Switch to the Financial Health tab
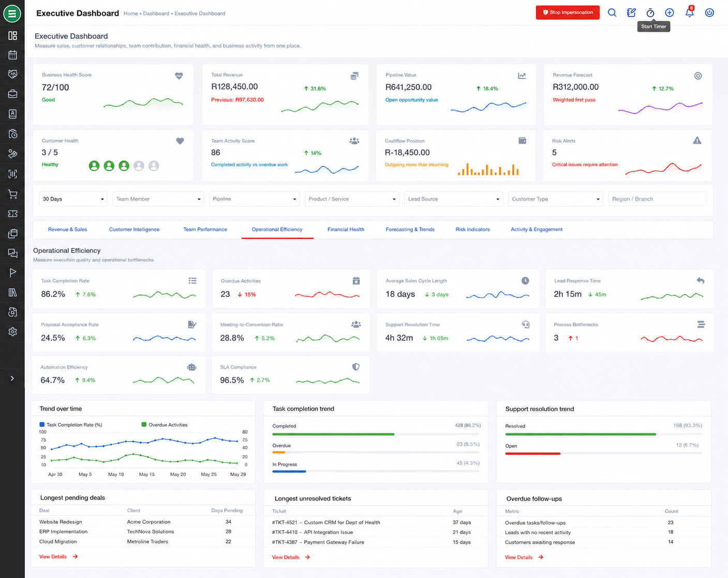The width and height of the screenshot is (728, 578). [x=346, y=230]
